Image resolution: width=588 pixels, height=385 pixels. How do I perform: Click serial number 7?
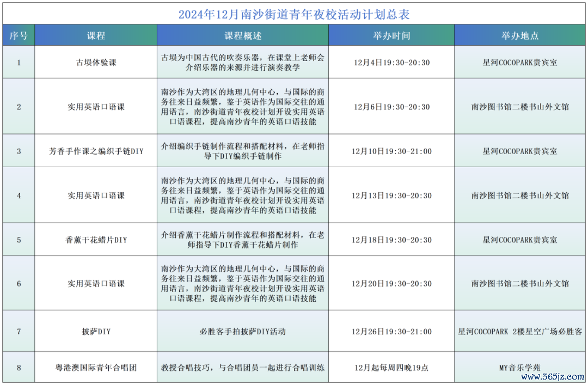(19, 331)
